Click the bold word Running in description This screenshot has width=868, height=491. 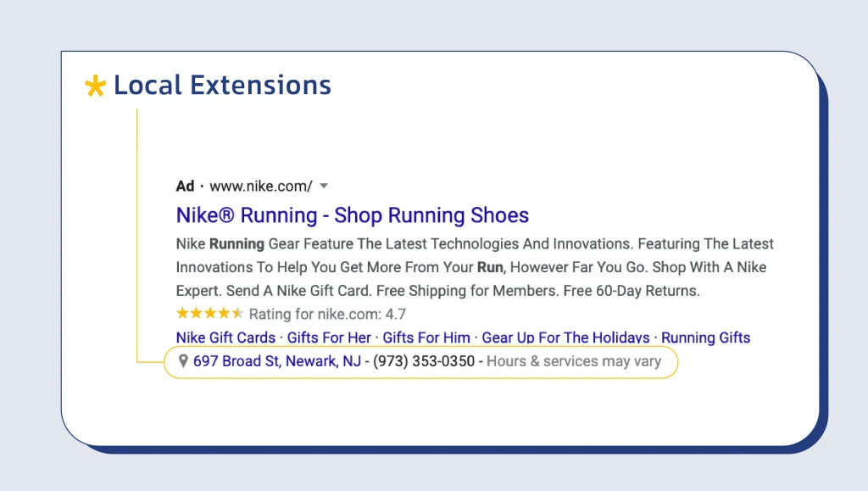point(237,244)
